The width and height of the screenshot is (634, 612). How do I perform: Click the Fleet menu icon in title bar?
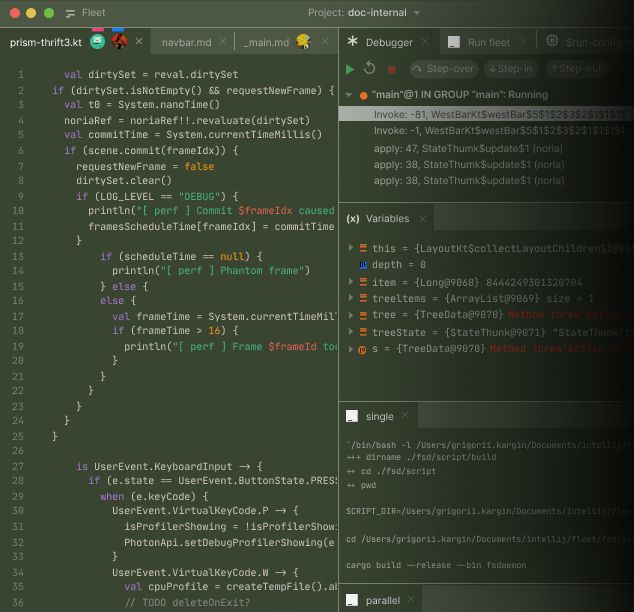click(x=70, y=13)
